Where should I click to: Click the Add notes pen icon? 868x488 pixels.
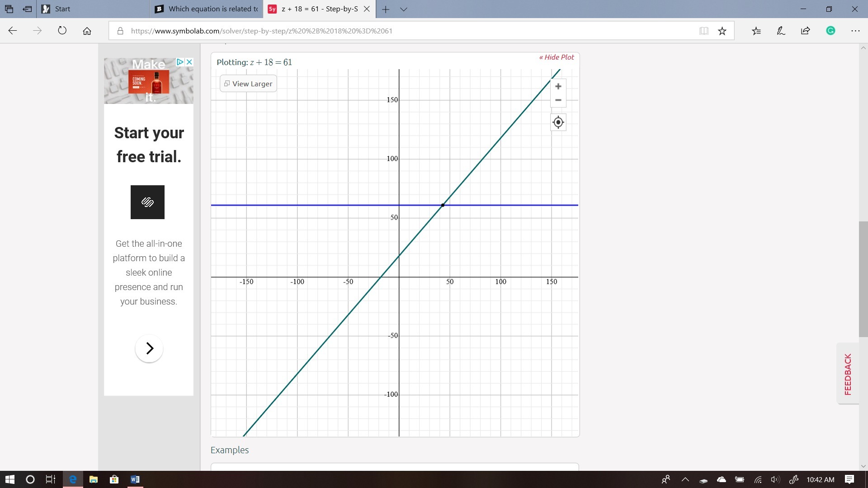pos(781,31)
